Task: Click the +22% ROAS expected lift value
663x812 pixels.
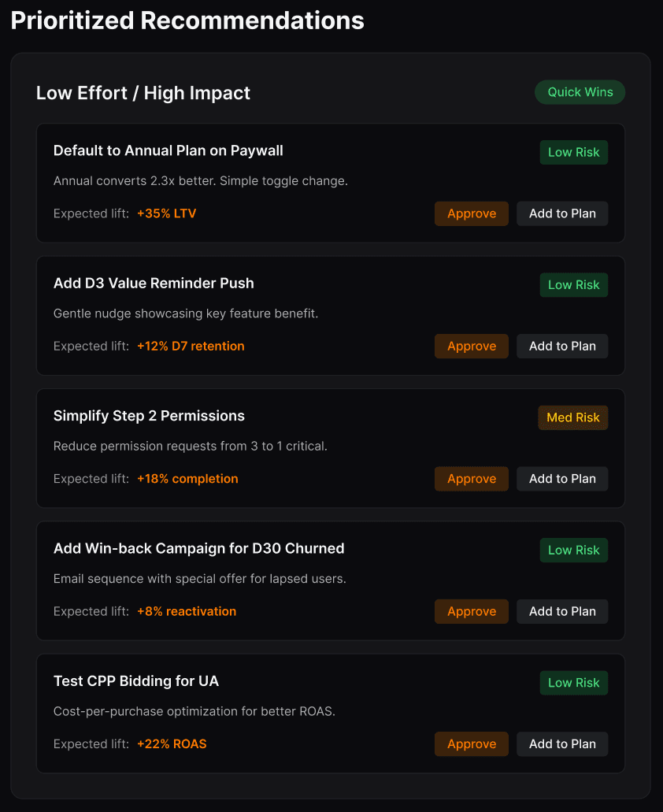Action: pyautogui.click(x=172, y=743)
